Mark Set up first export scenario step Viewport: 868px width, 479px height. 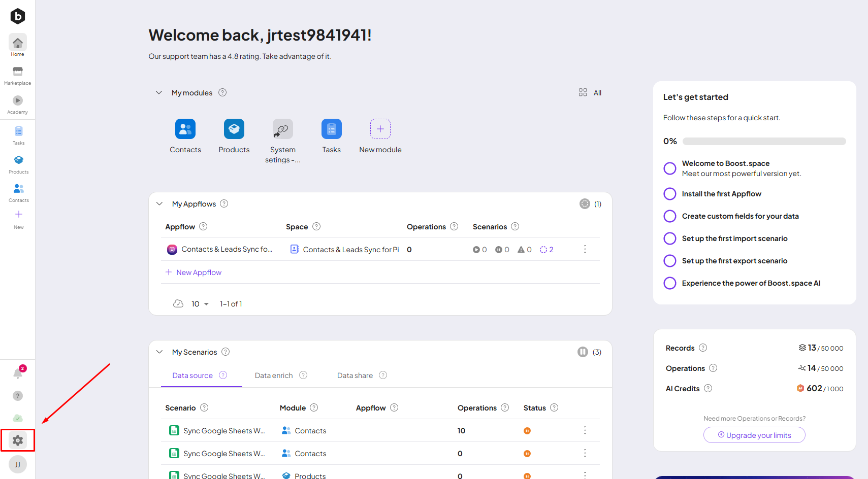click(670, 261)
